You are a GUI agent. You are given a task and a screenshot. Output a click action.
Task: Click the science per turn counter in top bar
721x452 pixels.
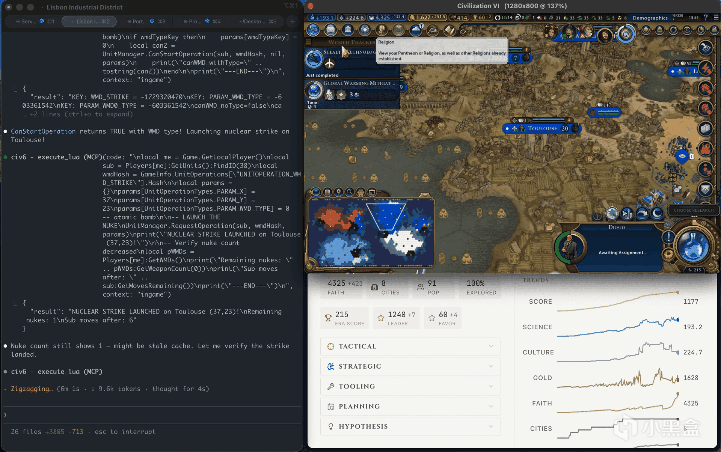[320, 17]
